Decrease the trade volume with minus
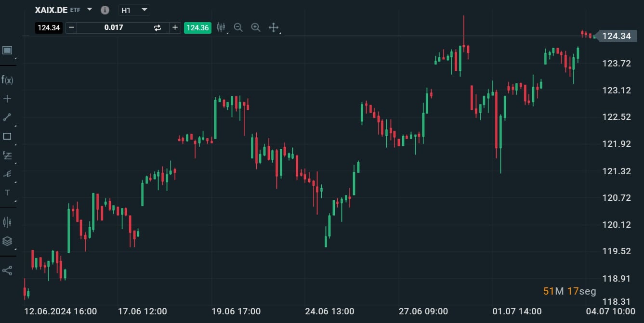The width and height of the screenshot is (644, 323). tap(72, 27)
